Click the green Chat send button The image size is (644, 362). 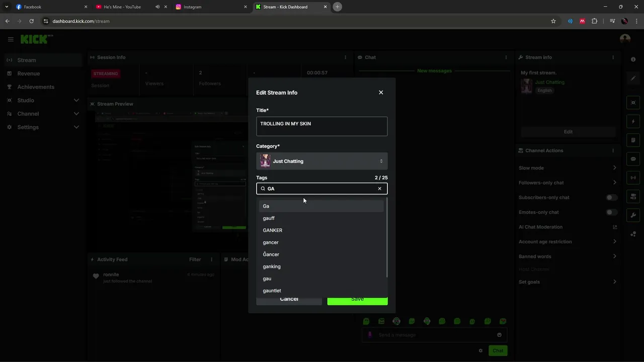pos(498,350)
